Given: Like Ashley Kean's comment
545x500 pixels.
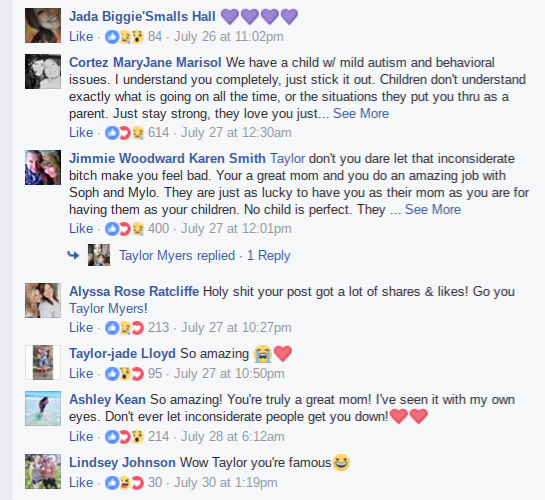Looking at the screenshot, I should point(81,437).
